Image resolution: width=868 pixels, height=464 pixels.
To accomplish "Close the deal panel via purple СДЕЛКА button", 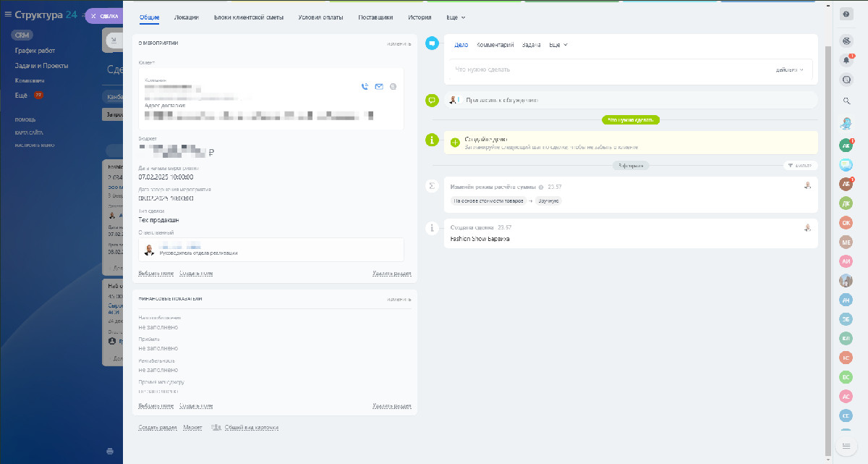I will tap(103, 16).
